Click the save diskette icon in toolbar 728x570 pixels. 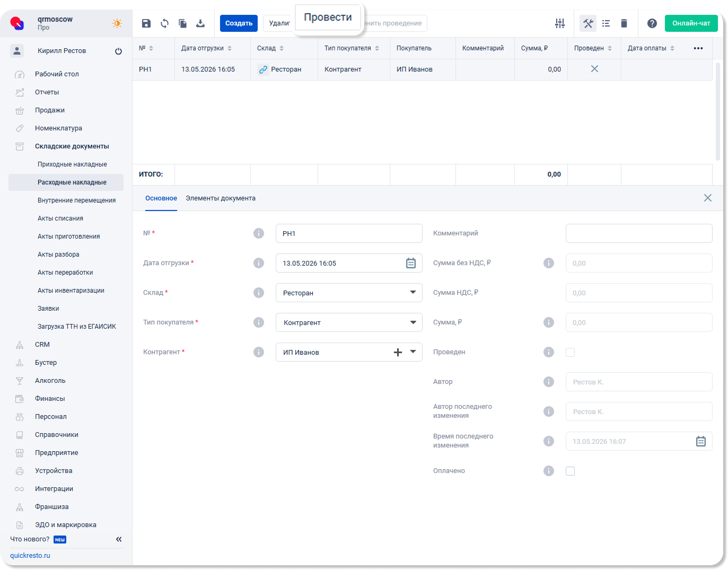(x=146, y=23)
